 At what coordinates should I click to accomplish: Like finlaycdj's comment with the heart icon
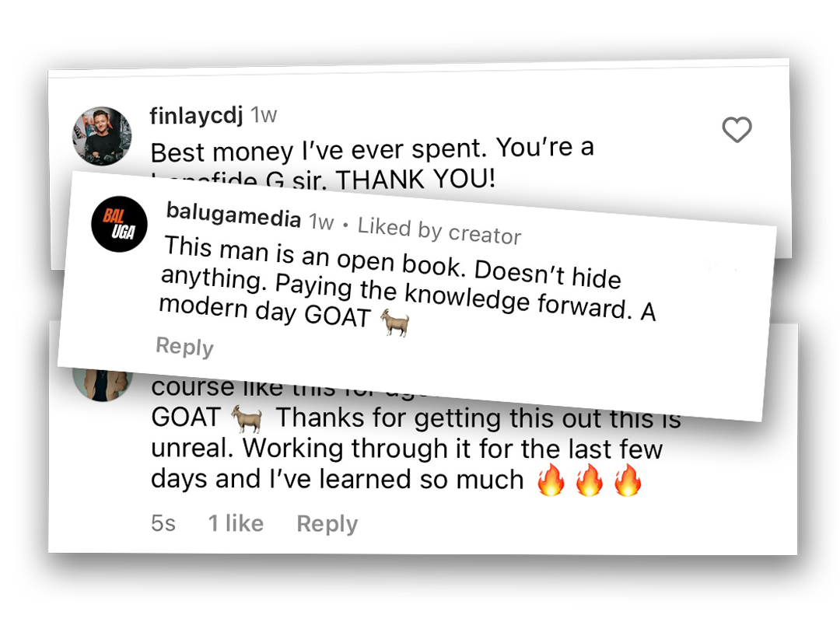737,130
